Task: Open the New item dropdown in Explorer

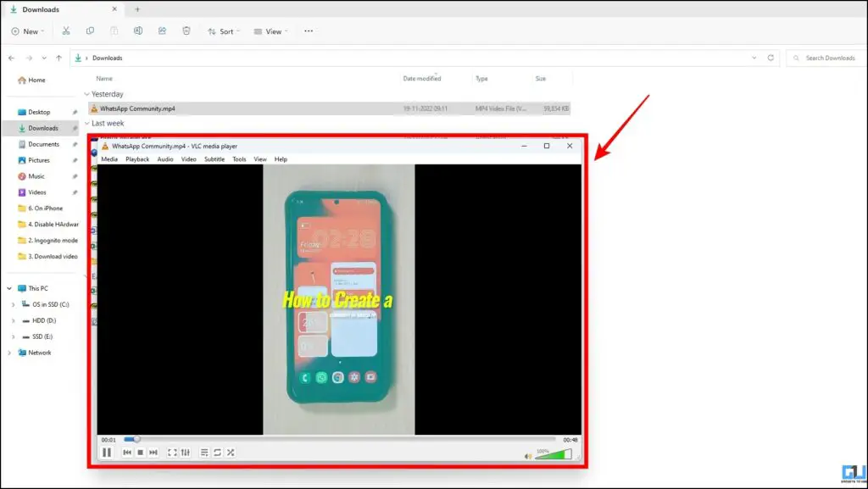Action: (28, 31)
